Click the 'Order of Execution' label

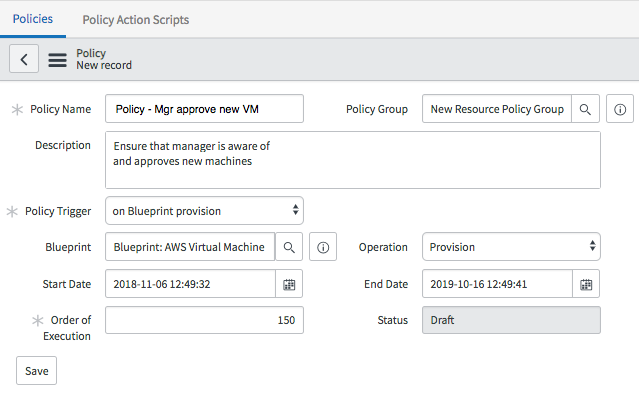coord(67,328)
